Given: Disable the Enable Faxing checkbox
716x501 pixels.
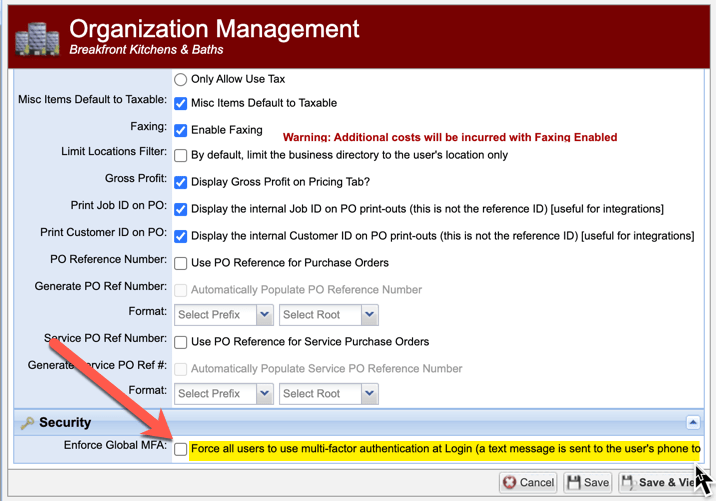Looking at the screenshot, I should click(180, 130).
